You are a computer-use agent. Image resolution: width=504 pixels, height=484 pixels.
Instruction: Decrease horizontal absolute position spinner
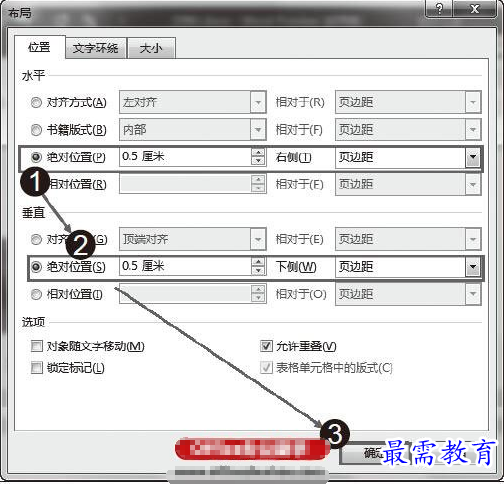258,161
